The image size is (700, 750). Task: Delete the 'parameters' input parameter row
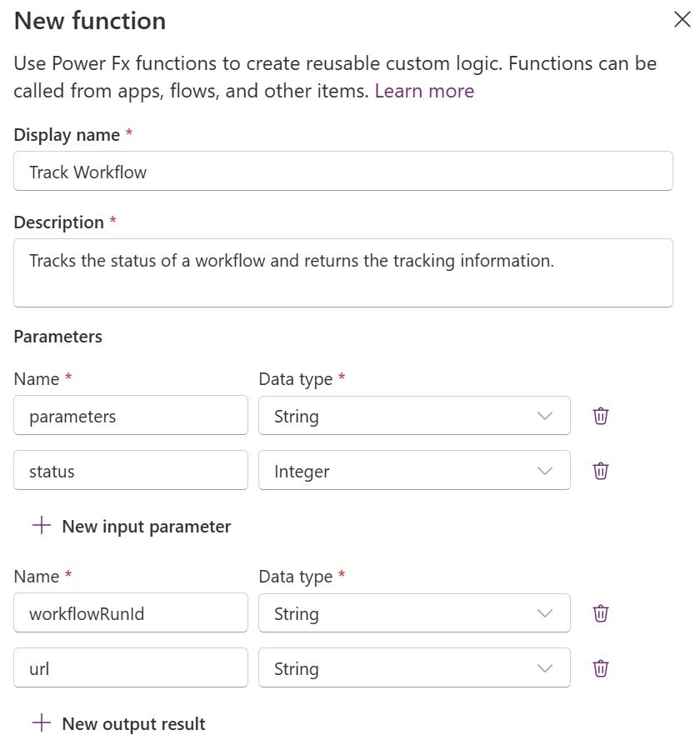click(x=601, y=416)
